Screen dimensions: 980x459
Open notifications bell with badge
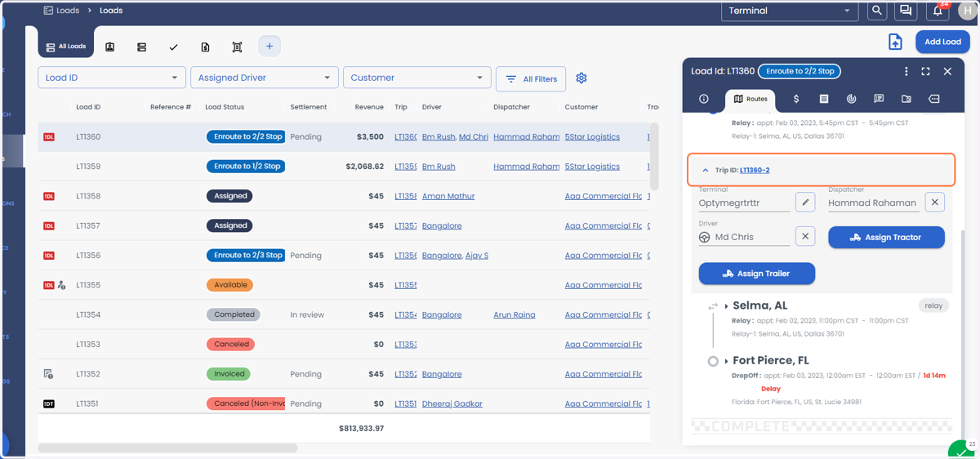click(x=938, y=11)
